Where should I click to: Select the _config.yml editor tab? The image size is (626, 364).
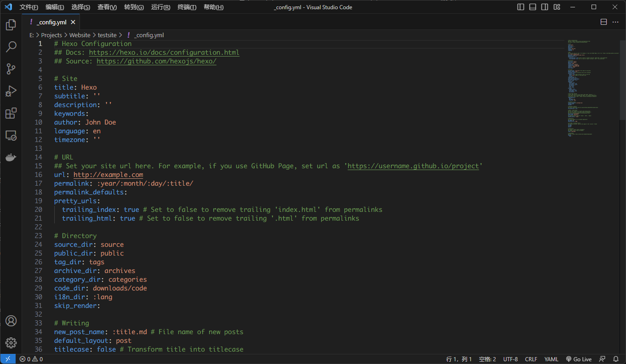tap(51, 22)
